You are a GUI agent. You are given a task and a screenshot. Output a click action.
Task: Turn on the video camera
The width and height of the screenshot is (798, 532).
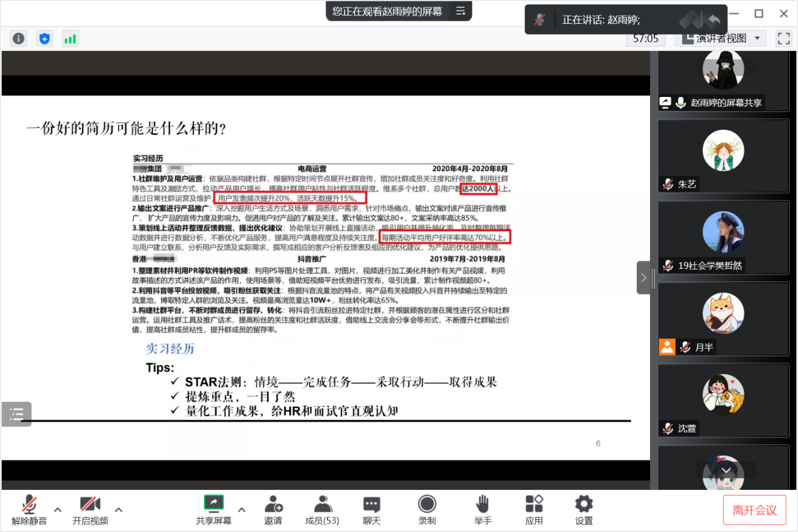[x=90, y=510]
